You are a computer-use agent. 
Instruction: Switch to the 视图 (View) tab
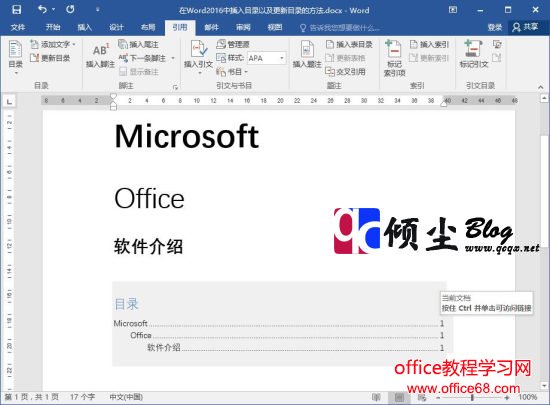click(275, 27)
